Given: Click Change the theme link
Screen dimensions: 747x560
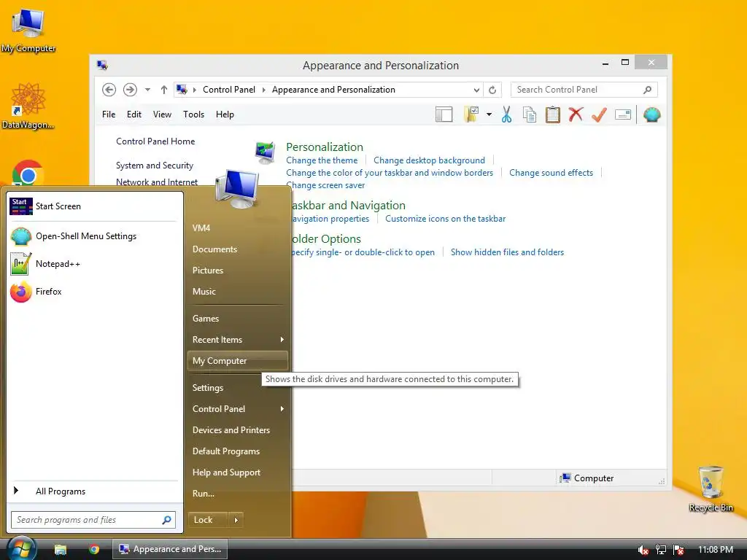Looking at the screenshot, I should (322, 160).
